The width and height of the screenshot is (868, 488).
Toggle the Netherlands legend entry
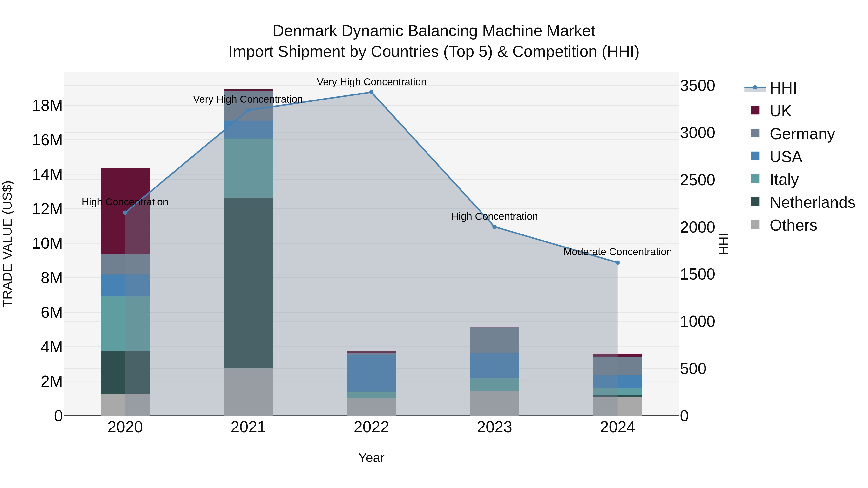(803, 202)
